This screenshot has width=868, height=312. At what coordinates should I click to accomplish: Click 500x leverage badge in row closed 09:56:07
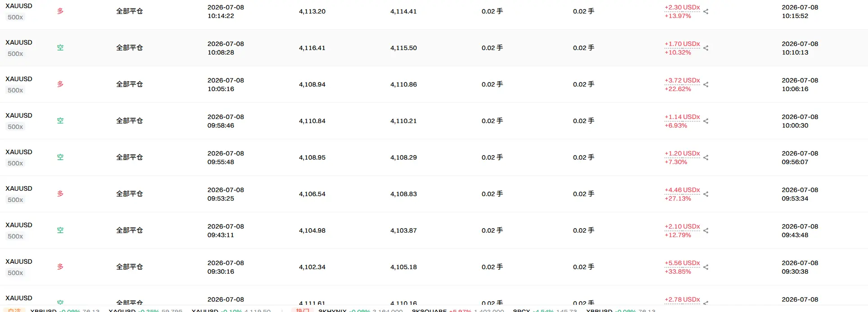[15, 163]
